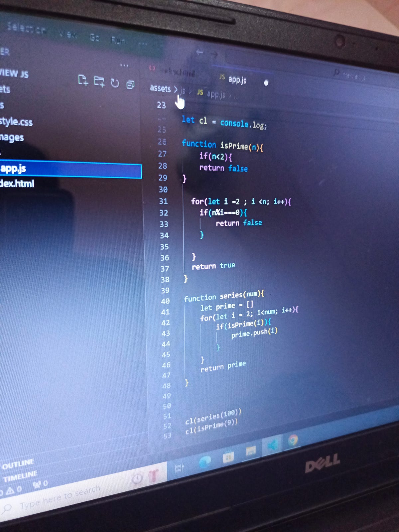
Task: Click the 'let prime = []' line
Action: tap(227, 306)
